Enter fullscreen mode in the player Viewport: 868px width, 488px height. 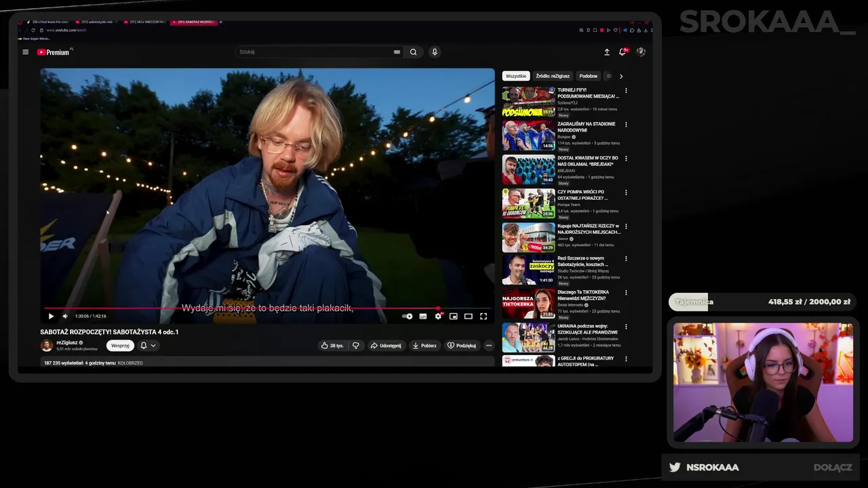point(484,316)
